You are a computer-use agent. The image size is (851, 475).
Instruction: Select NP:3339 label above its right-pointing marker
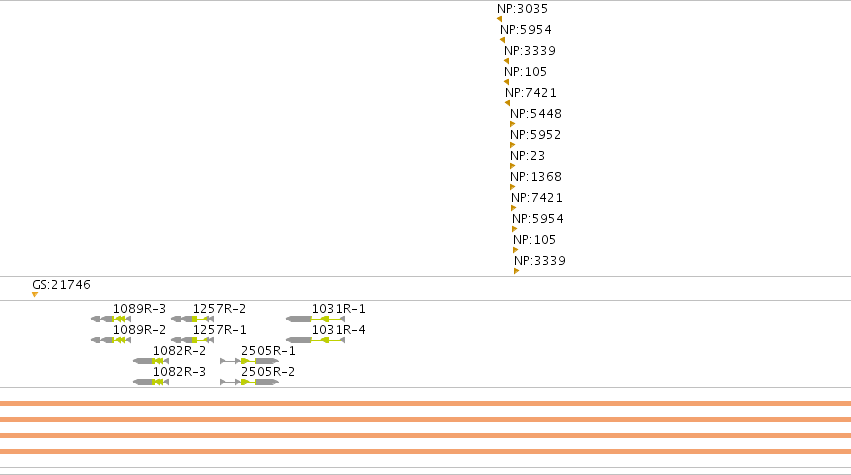540,261
